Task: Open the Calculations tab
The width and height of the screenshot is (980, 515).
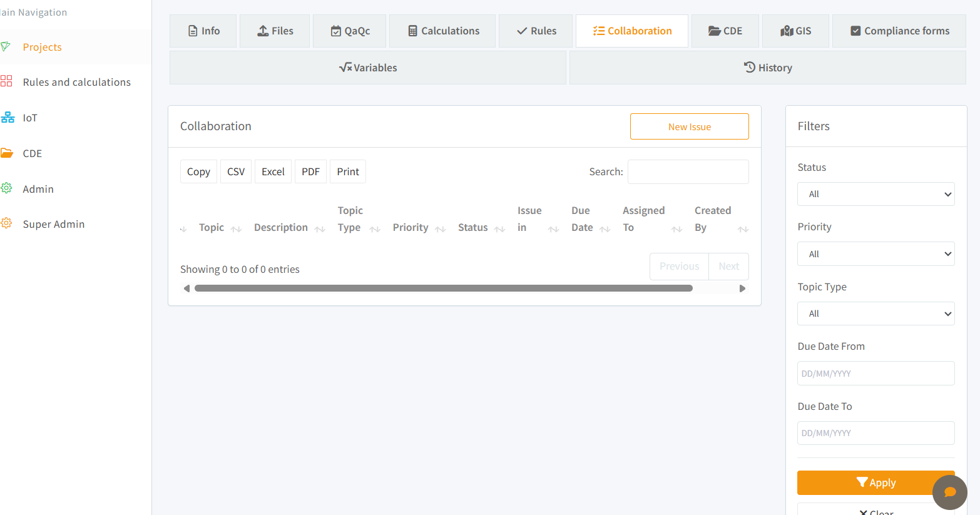Action: [442, 31]
